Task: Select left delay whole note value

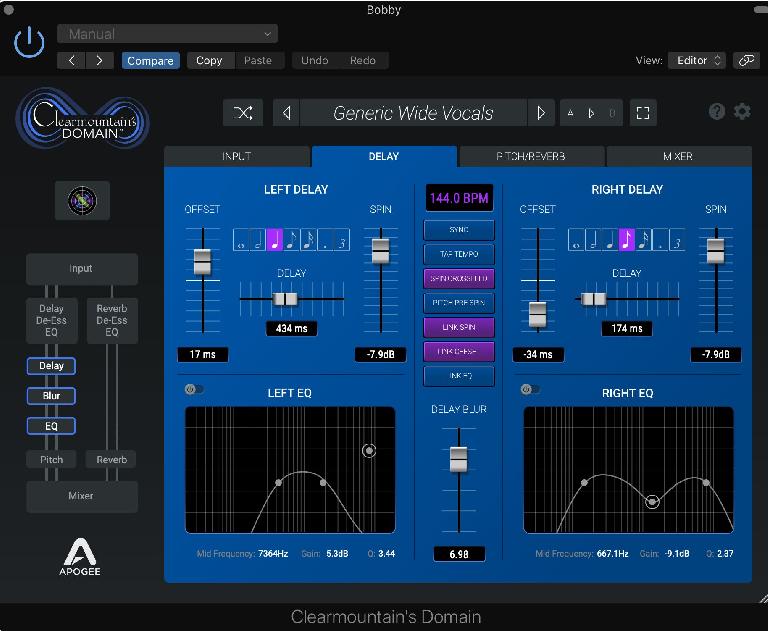Action: 241,240
